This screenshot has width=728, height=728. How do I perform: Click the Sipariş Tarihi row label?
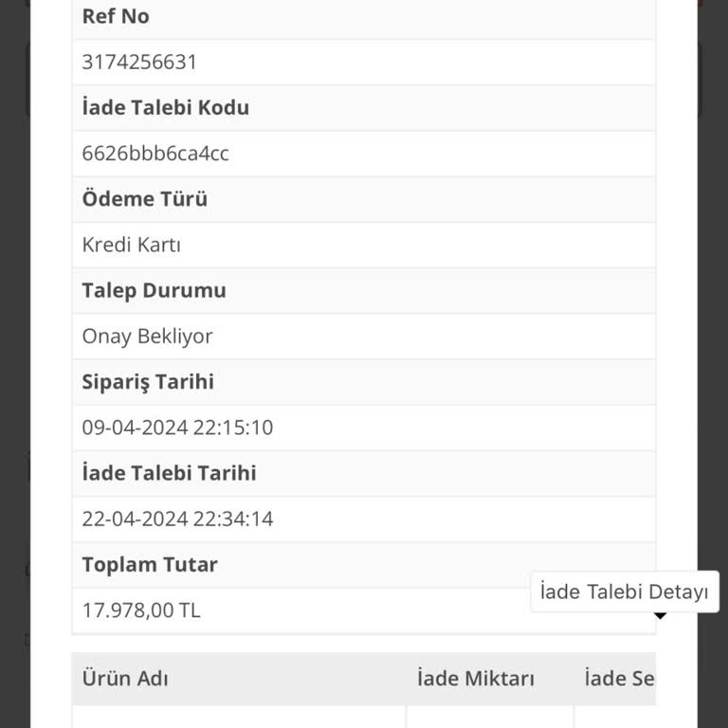(x=148, y=382)
